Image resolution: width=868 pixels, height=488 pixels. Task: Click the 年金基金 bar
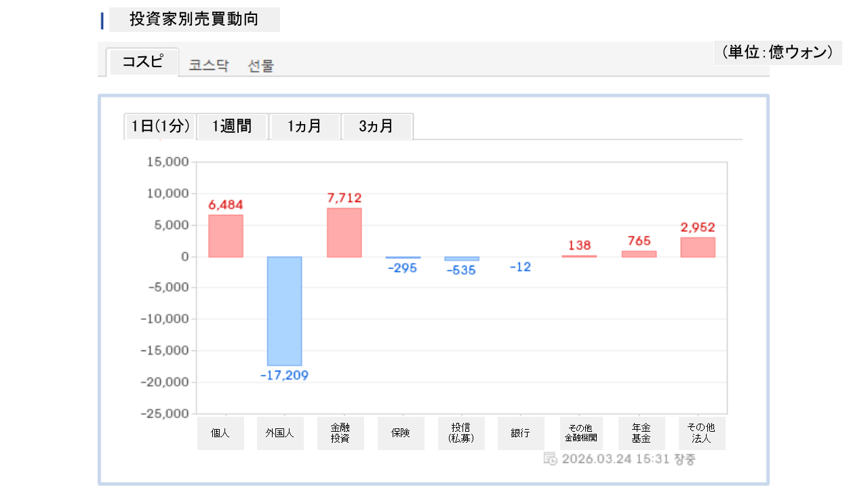pyautogui.click(x=639, y=254)
